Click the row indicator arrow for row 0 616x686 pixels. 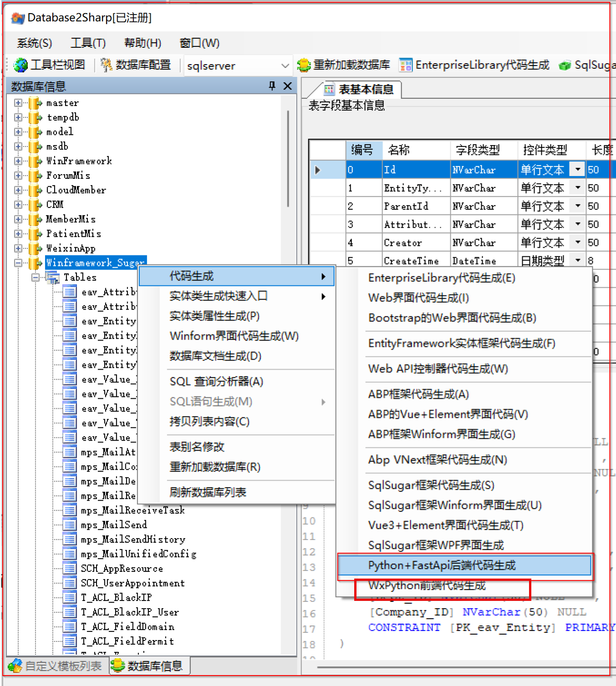pos(318,170)
